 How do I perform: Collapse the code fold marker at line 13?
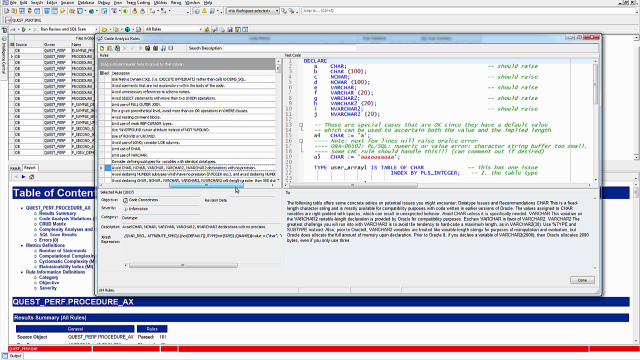pyautogui.click(x=301, y=125)
